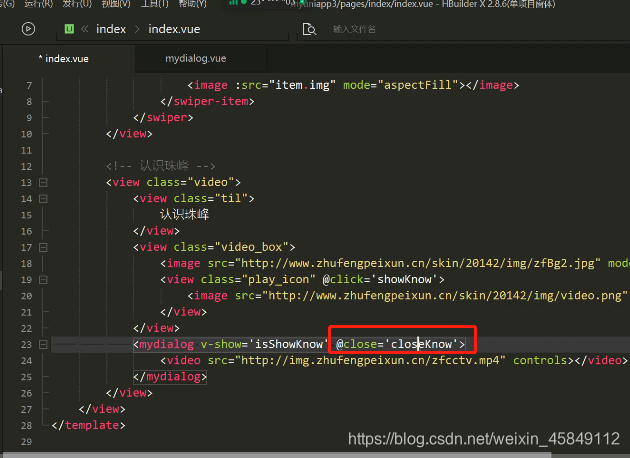The height and width of the screenshot is (458, 630).
Task: Click the double-chevron back icon before index
Action: click(84, 29)
